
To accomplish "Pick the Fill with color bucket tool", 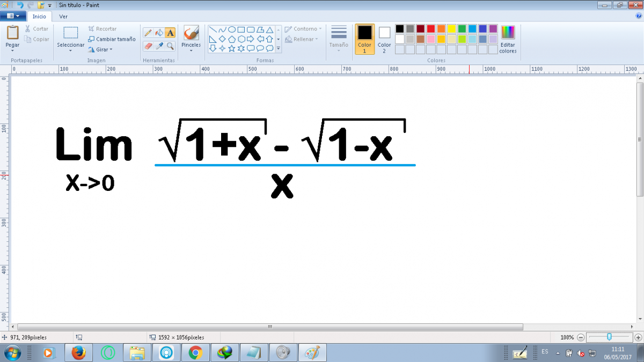I will pos(159,33).
